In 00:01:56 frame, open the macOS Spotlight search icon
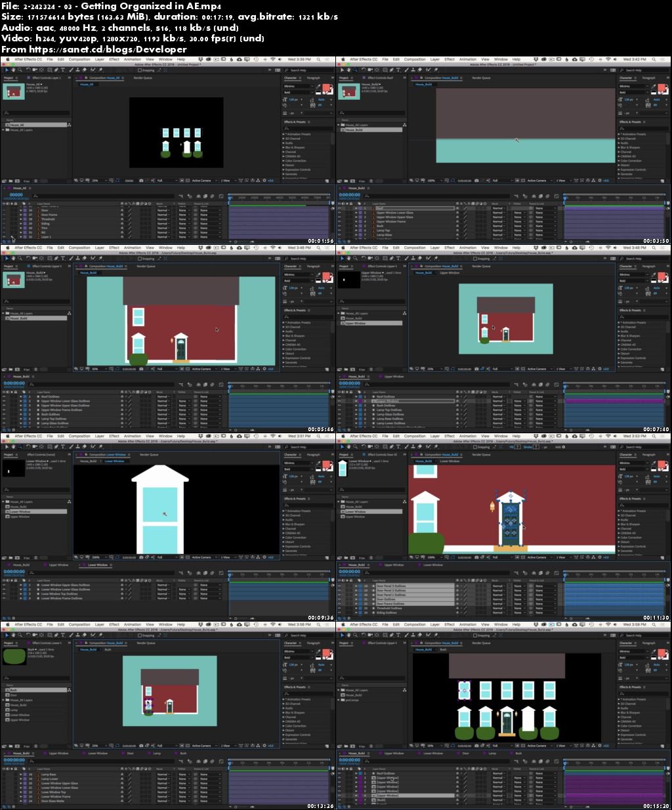 [318, 59]
